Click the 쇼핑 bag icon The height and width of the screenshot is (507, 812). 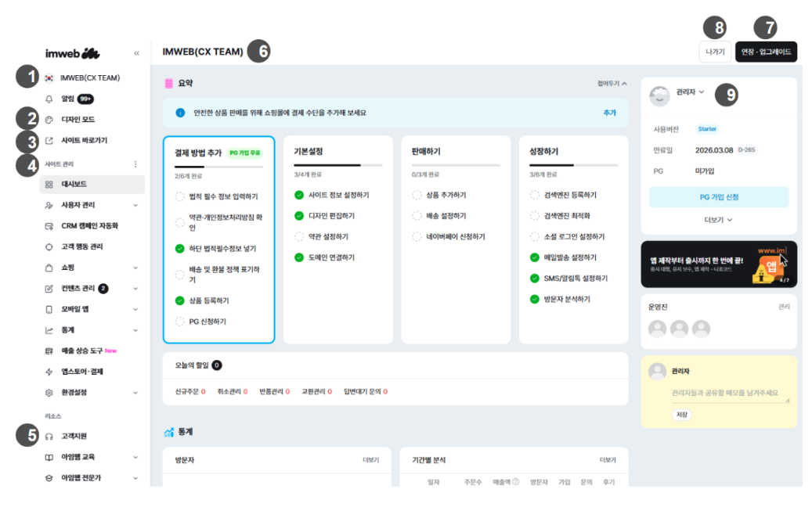tap(49, 268)
